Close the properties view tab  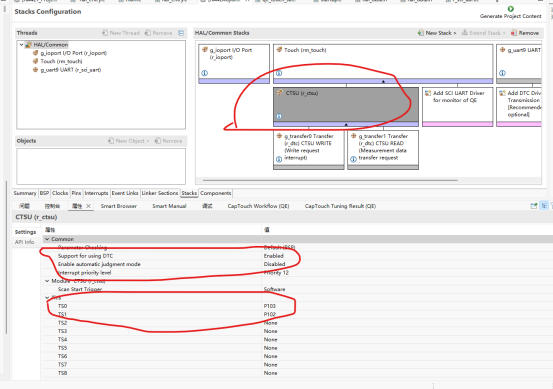tap(89, 206)
